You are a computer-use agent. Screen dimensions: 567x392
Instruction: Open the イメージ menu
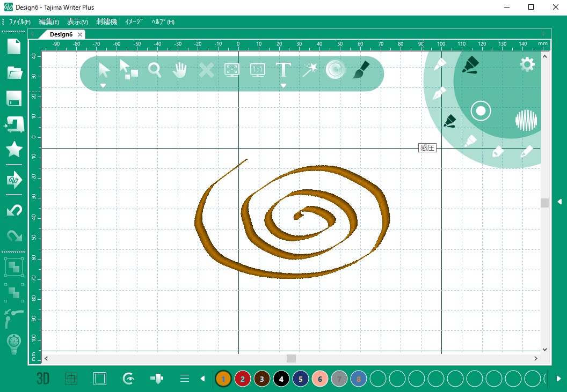[134, 21]
